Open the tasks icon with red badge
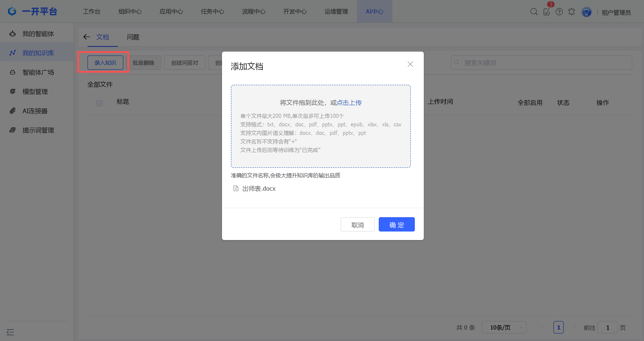This screenshot has width=644, height=341. [546, 12]
